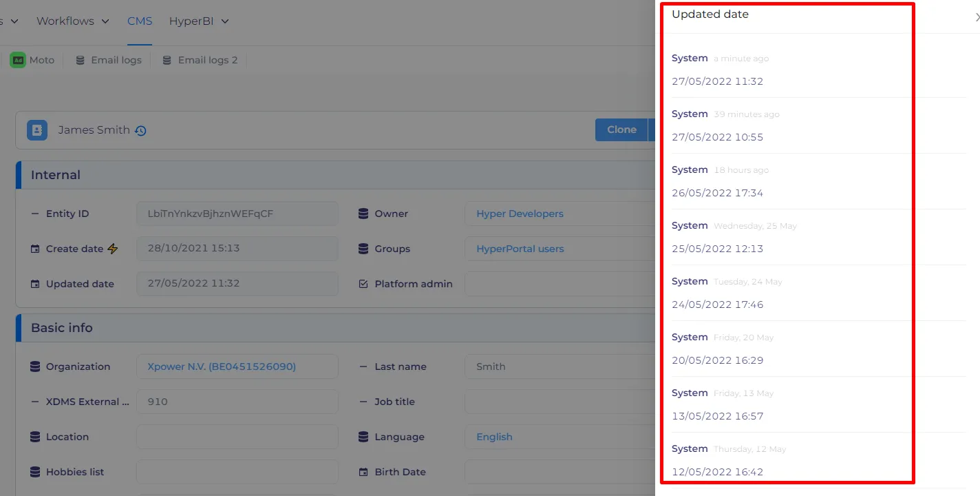Screen dimensions: 980x496
Task: Expand the HyperBI dropdown menu
Action: (x=199, y=21)
